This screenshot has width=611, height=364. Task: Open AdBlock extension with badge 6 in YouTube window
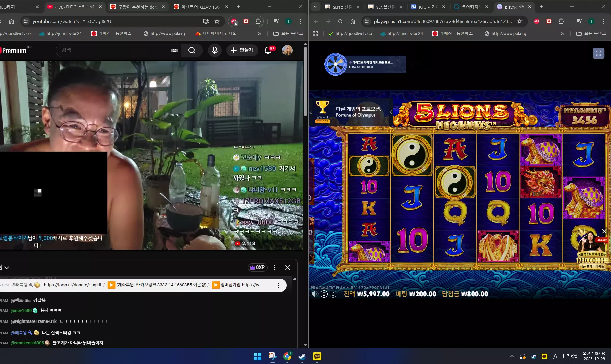pos(234,21)
